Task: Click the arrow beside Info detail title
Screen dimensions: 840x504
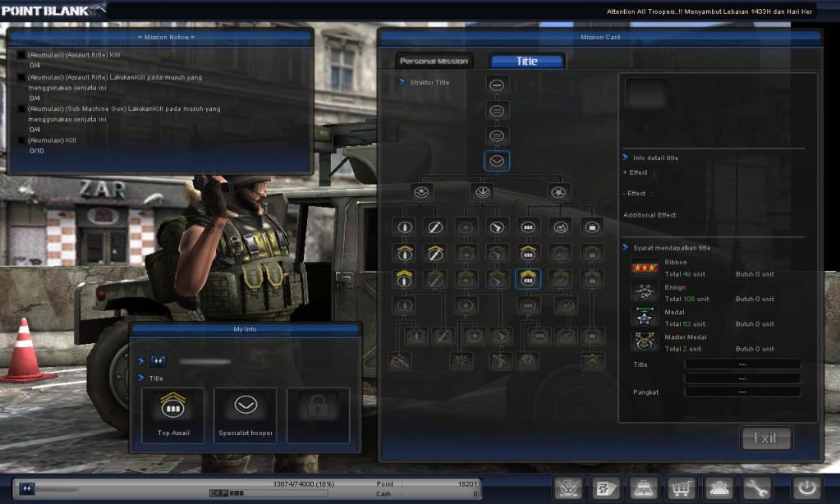Action: pyautogui.click(x=625, y=158)
